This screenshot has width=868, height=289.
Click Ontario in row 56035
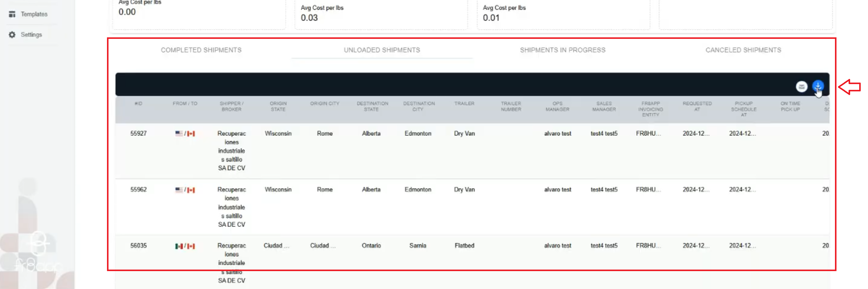371,246
